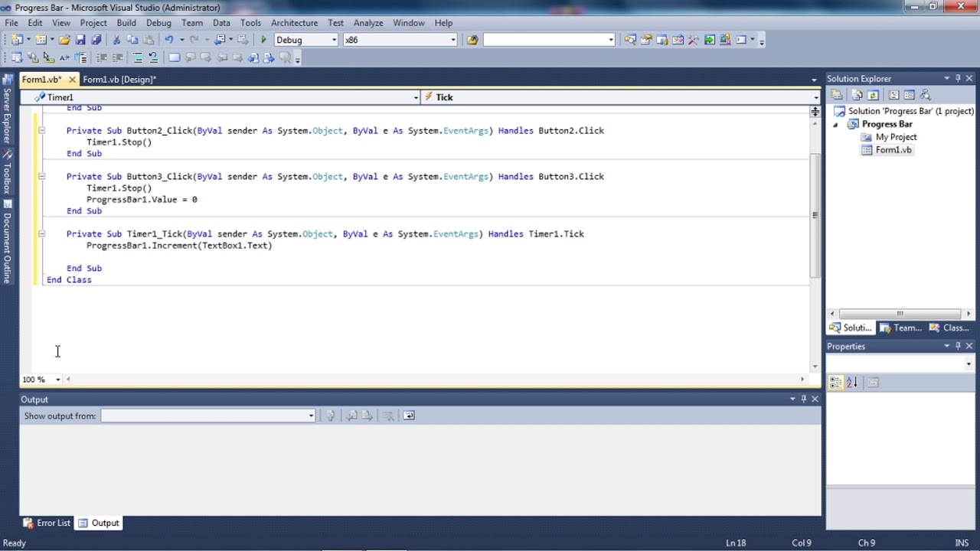
Task: Select Form1.vb in Solution Explorer
Action: click(893, 150)
